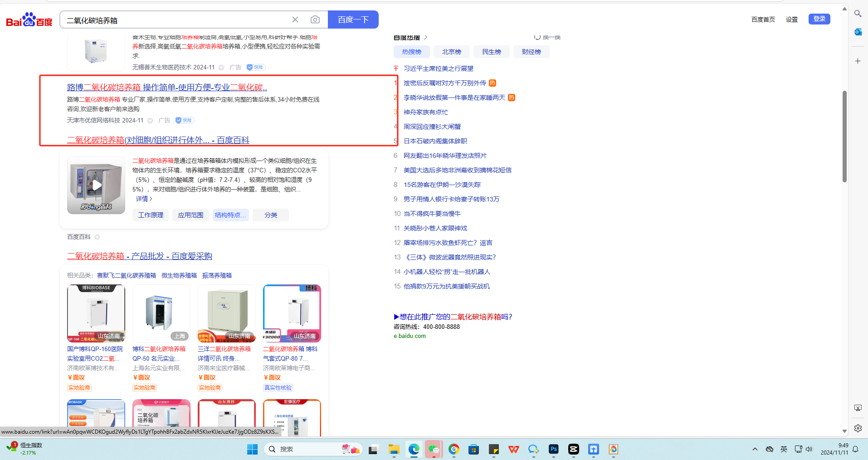Click the 想在此推广您的二氧化碳培养箱吗 link
868x460 pixels.
pyautogui.click(x=453, y=317)
